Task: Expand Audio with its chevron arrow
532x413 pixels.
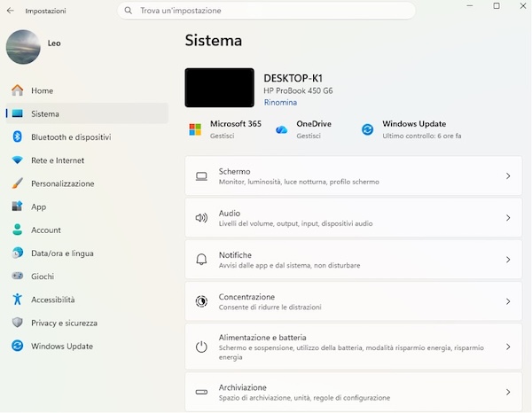Action: coord(508,218)
